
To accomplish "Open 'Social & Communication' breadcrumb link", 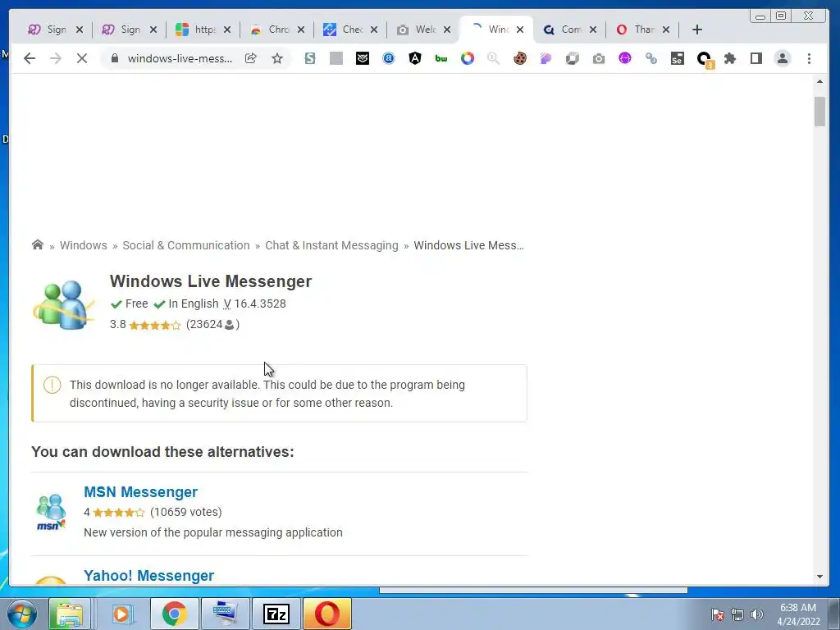I will tap(186, 245).
